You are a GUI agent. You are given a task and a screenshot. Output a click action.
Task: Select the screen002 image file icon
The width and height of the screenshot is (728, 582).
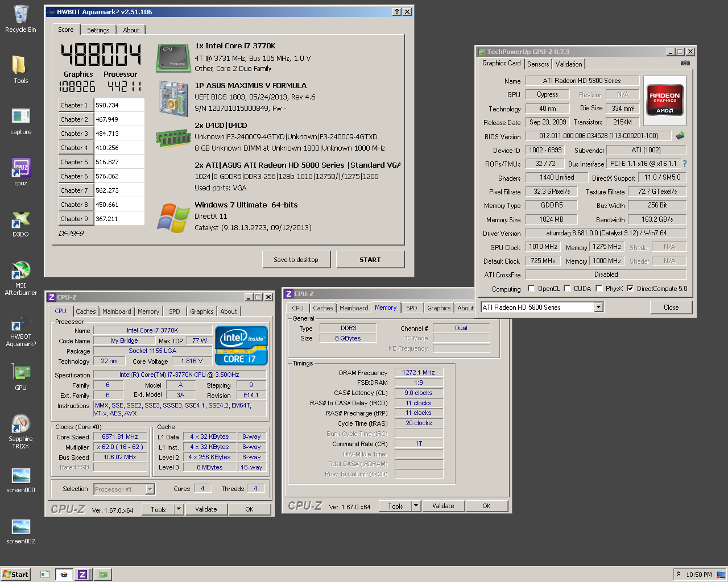(x=20, y=531)
